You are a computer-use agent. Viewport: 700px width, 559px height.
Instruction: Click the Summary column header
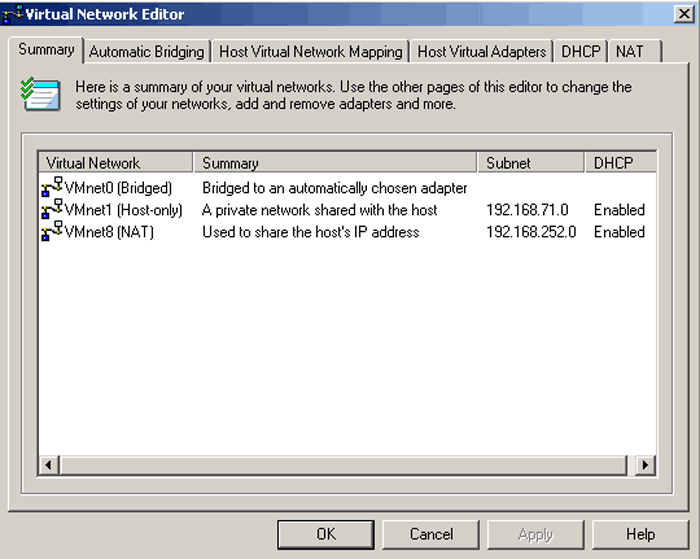(x=335, y=163)
